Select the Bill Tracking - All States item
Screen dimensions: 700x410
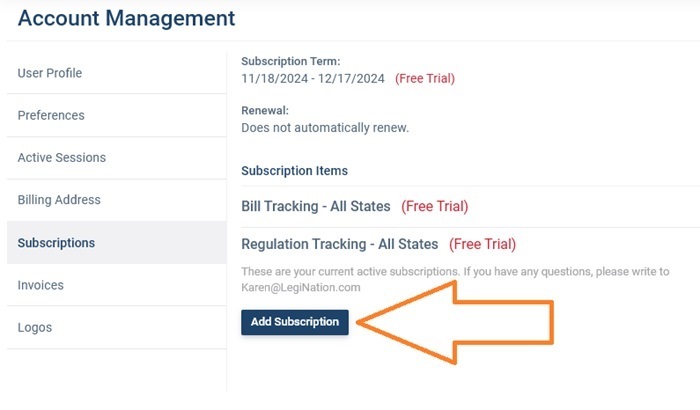point(316,207)
